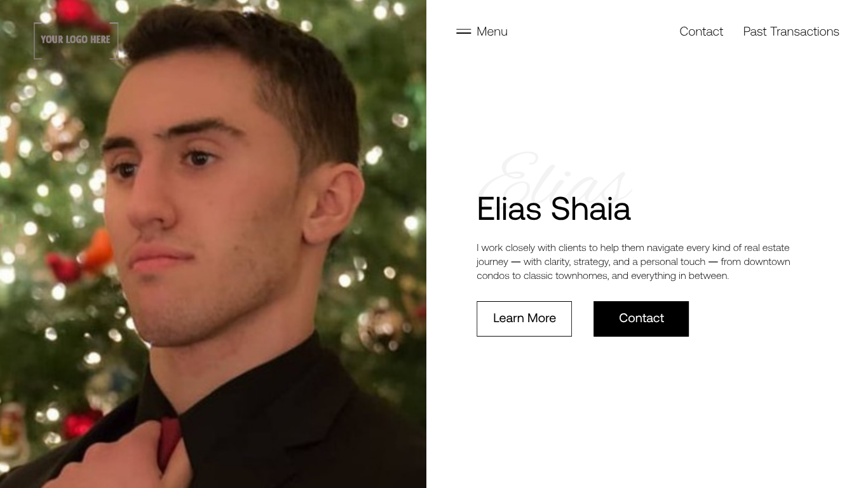Click the faded cursive "Elias" script text
The image size is (868, 488).
(x=554, y=175)
